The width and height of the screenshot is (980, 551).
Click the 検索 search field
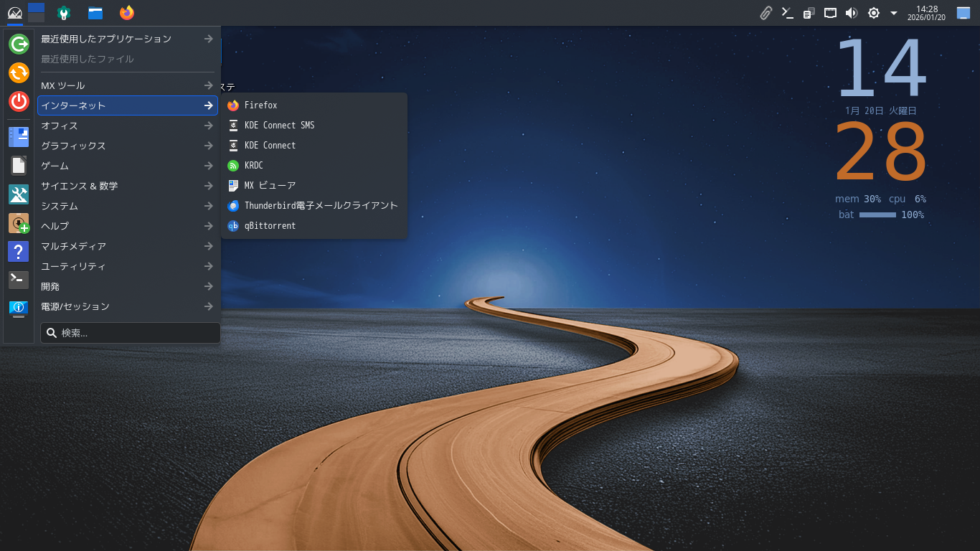131,333
